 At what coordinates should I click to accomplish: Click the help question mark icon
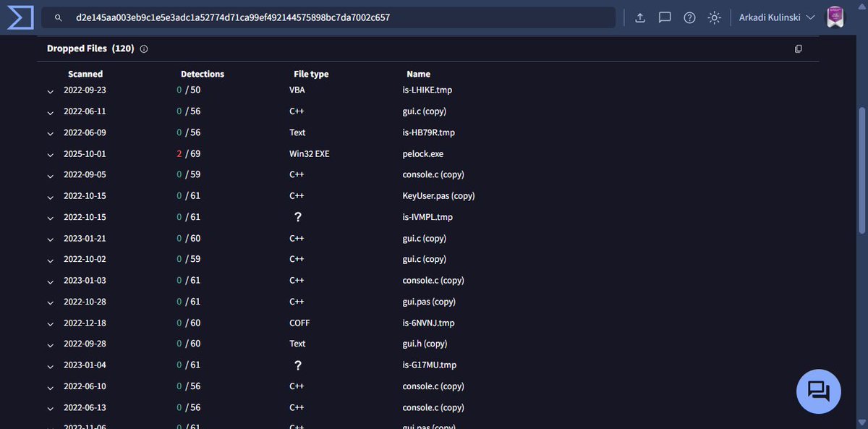pyautogui.click(x=689, y=17)
